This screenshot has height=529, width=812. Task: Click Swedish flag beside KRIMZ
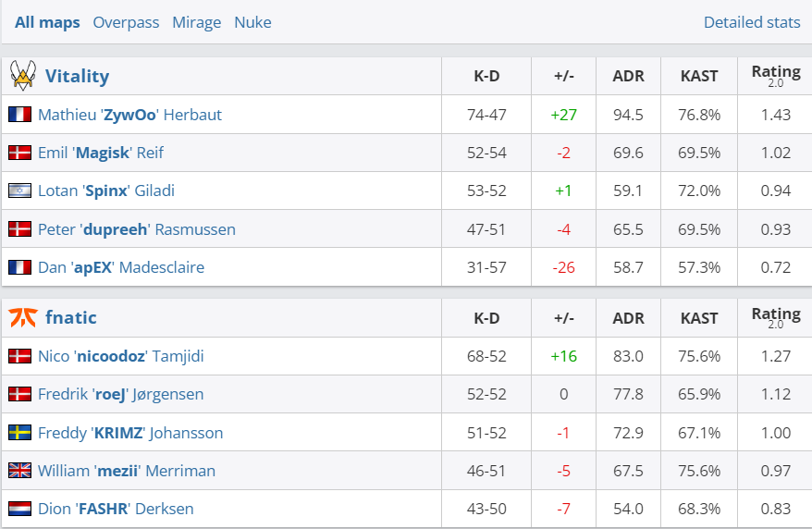tap(19, 433)
